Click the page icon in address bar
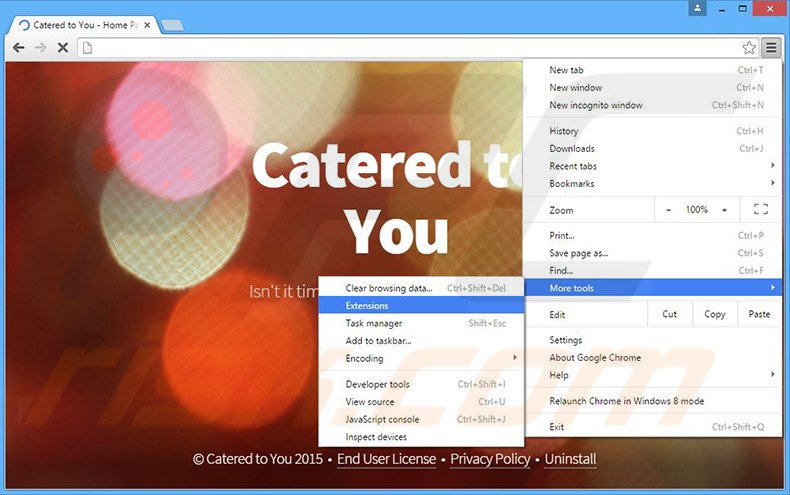The width and height of the screenshot is (790, 495). (87, 48)
